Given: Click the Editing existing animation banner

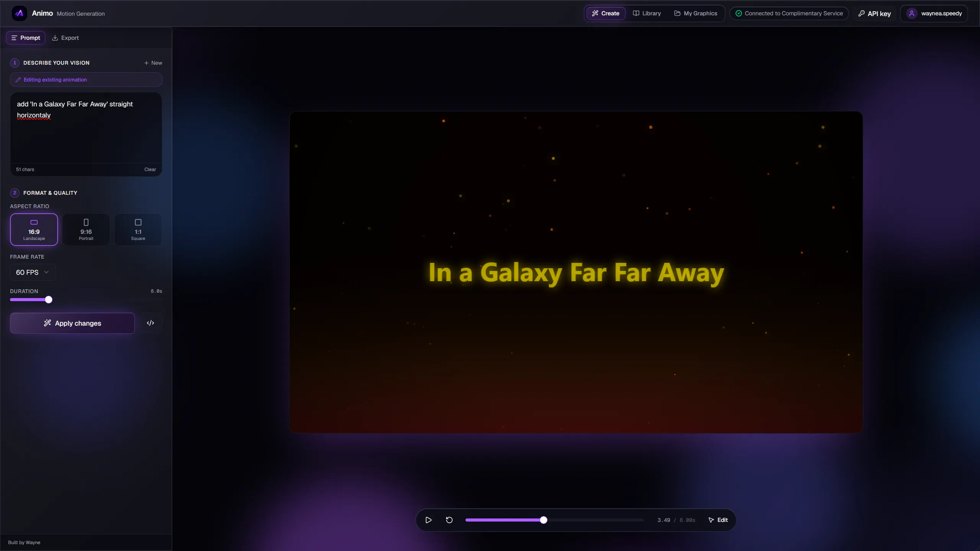Looking at the screenshot, I should pos(86,80).
